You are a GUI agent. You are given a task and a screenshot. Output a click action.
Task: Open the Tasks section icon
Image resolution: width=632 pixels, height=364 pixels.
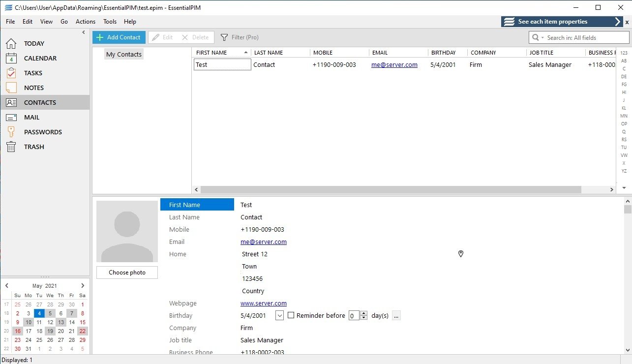[11, 73]
